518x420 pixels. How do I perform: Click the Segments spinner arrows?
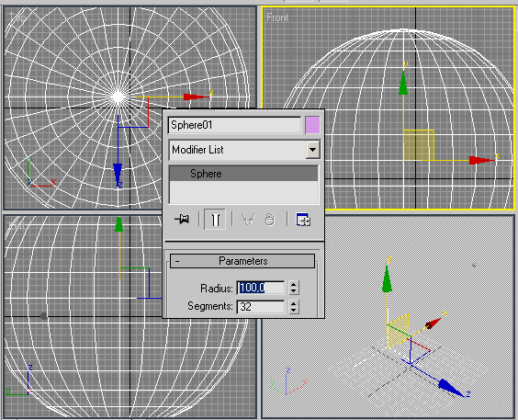[293, 306]
